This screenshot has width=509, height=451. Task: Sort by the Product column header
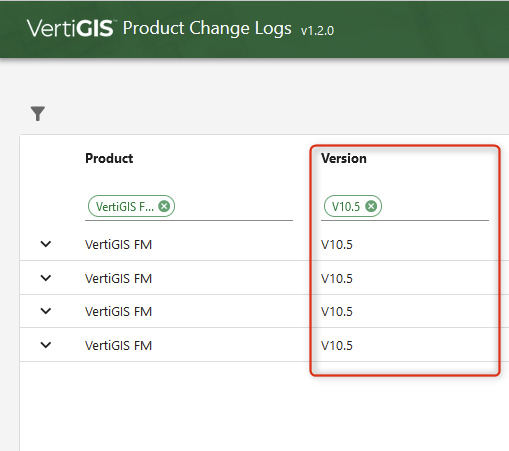point(109,158)
